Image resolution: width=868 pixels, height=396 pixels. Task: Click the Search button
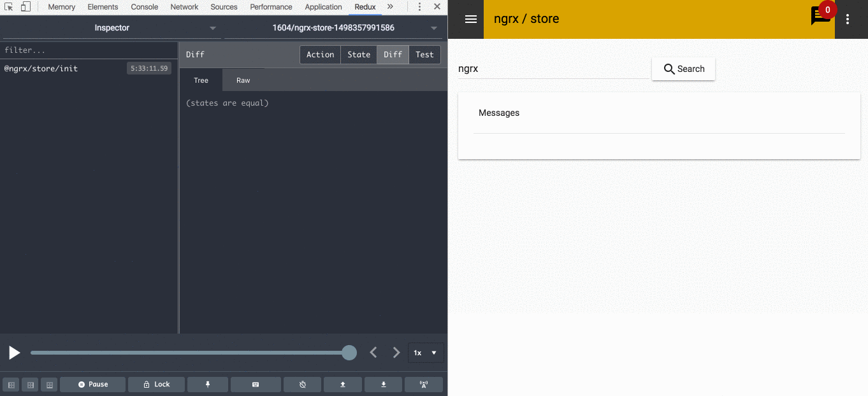[x=683, y=69]
